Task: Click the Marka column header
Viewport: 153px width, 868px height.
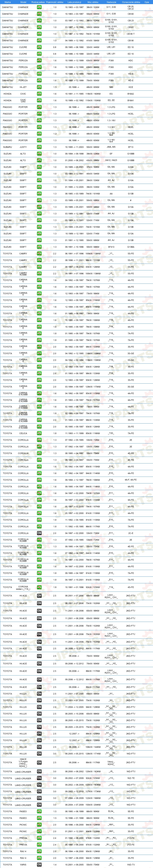Action: (7, 2)
